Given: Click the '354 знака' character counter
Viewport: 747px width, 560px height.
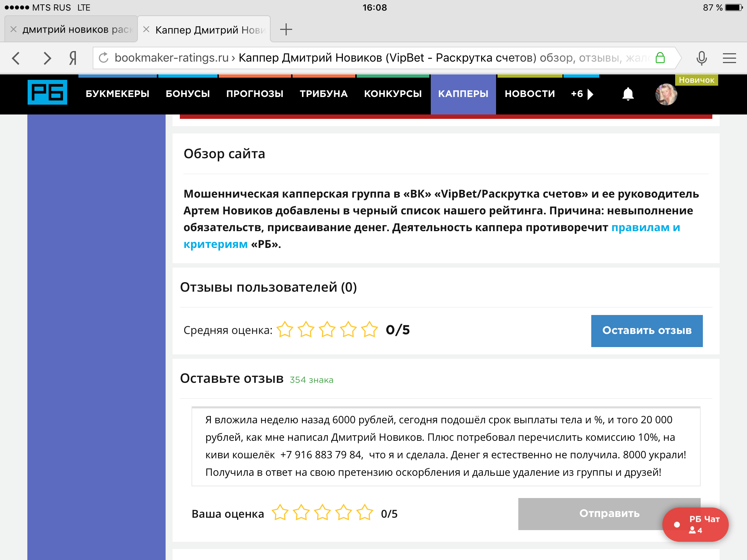Looking at the screenshot, I should 311,380.
